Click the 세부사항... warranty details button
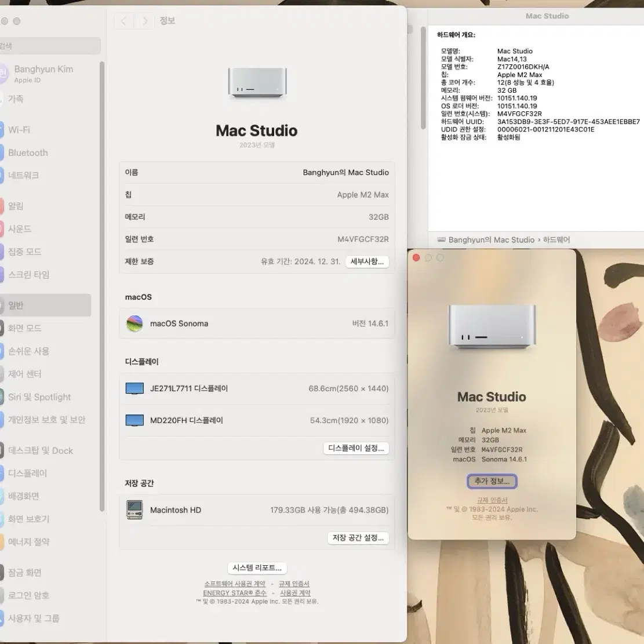The width and height of the screenshot is (644, 644). click(367, 261)
